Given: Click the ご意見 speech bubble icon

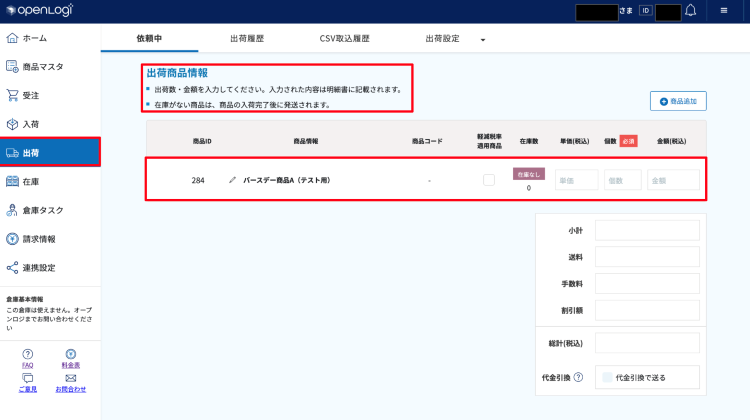Looking at the screenshot, I should [28, 378].
